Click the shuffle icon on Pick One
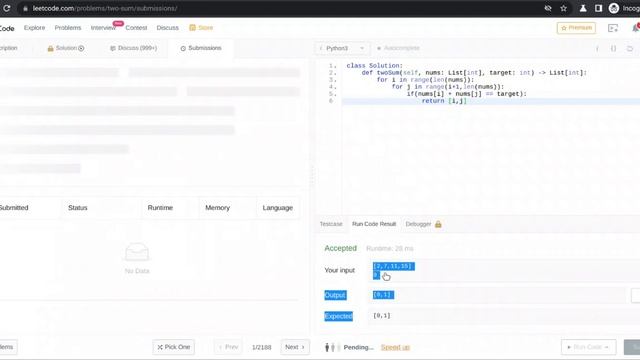Viewport: 640px width, 360px height. click(x=160, y=347)
